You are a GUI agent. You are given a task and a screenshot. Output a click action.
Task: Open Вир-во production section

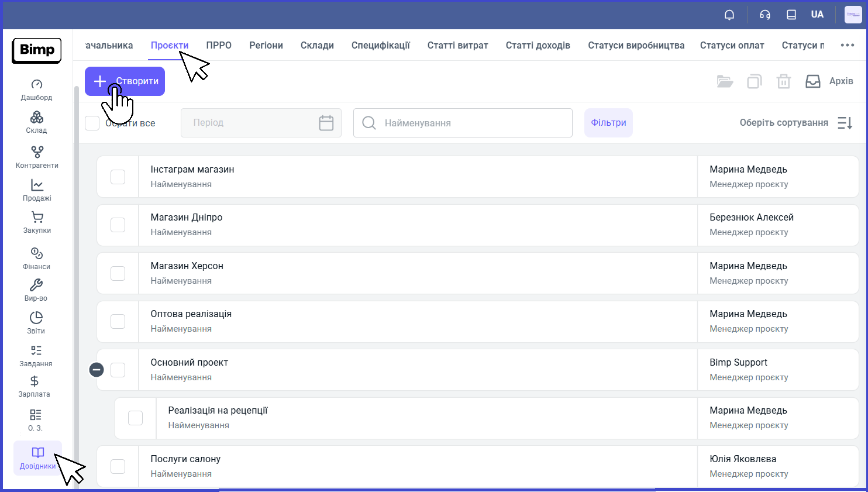pos(36,291)
